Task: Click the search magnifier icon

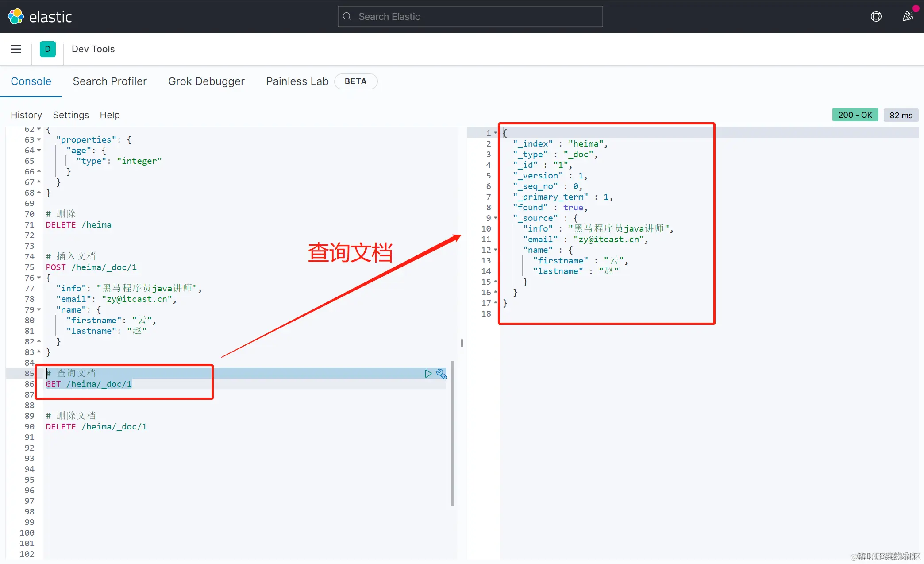Action: point(347,16)
